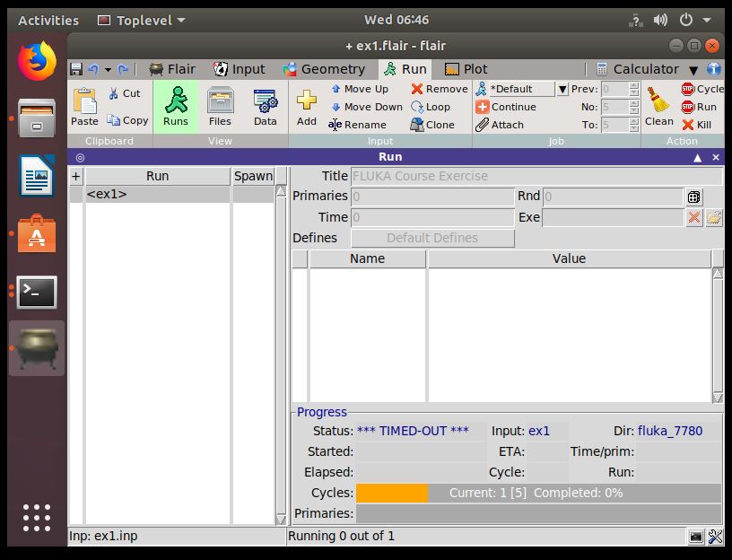Undo the last action
The image size is (732, 560).
93,70
